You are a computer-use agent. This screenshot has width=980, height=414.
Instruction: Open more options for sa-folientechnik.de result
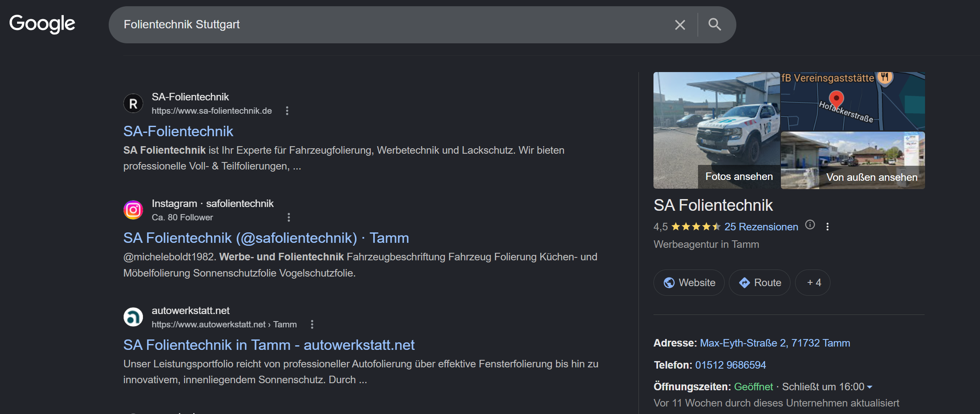[x=287, y=111]
